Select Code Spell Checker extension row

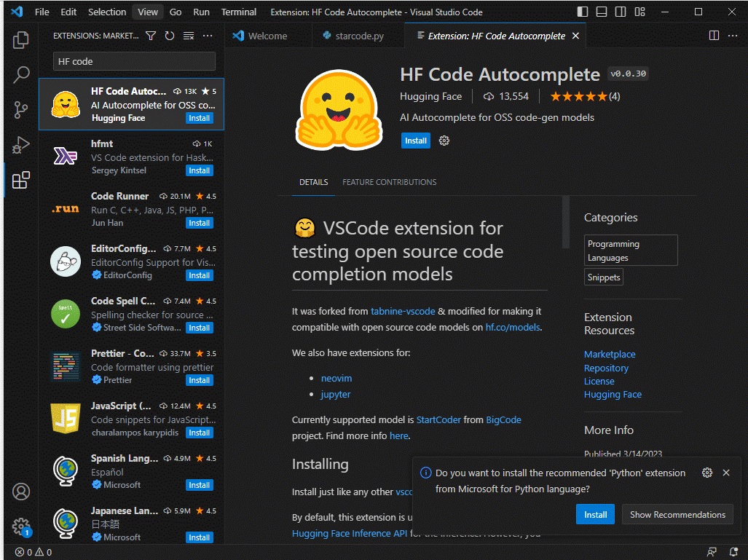point(132,314)
